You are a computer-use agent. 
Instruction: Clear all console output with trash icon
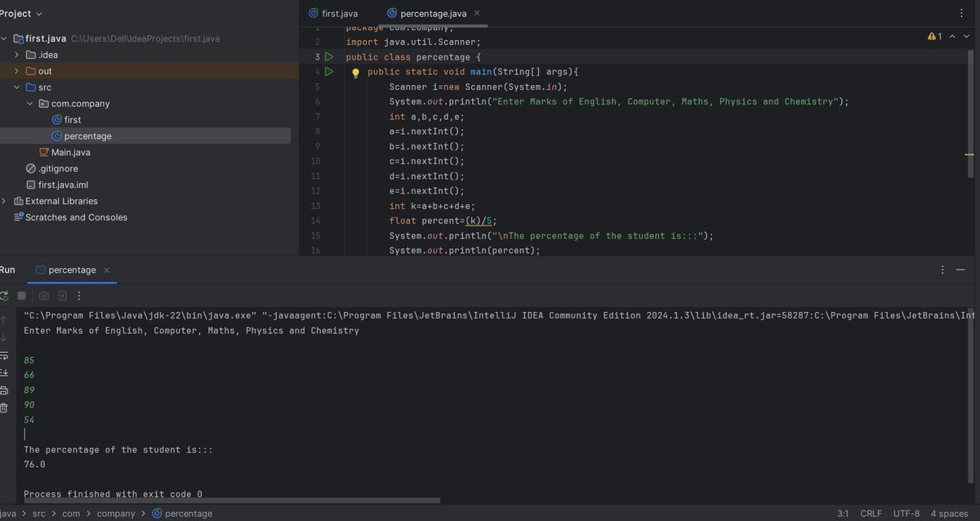4,408
